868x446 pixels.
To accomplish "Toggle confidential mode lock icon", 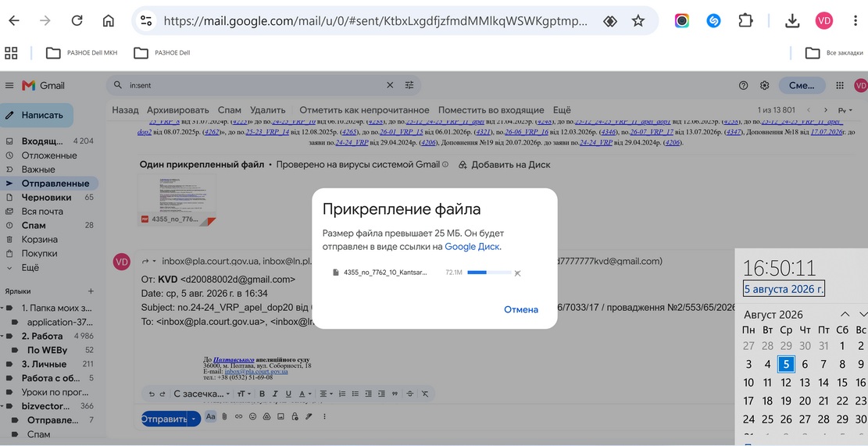I will pos(295,416).
